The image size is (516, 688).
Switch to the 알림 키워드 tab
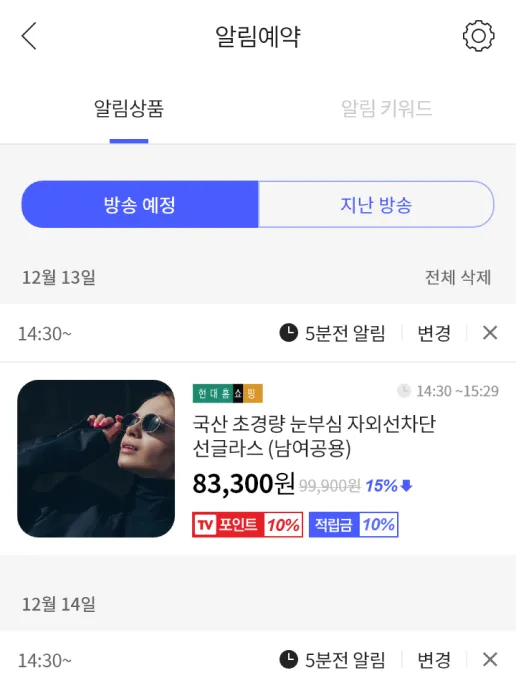click(387, 108)
